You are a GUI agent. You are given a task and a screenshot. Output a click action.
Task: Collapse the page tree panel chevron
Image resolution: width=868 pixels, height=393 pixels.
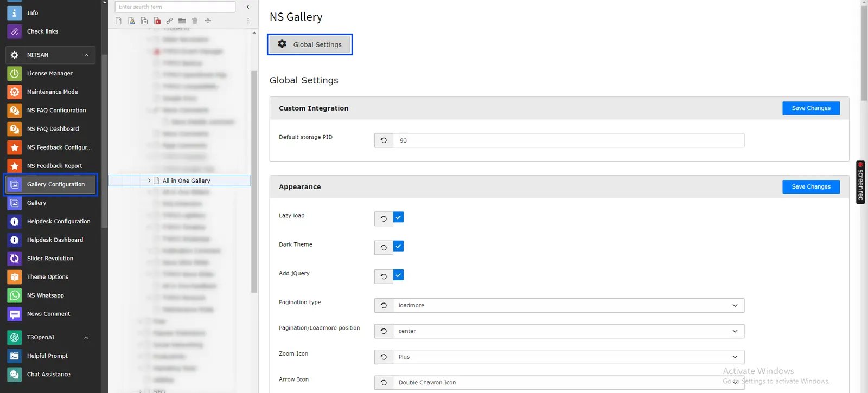(248, 7)
